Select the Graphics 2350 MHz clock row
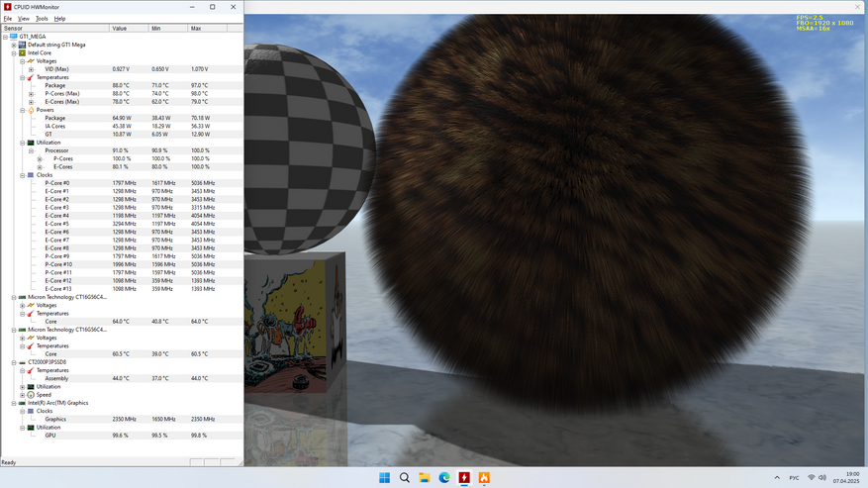 (122, 420)
